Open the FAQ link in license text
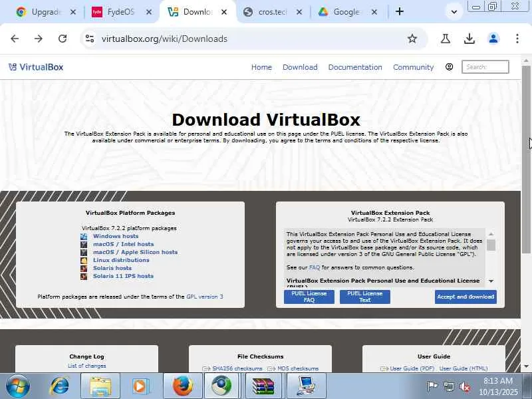Viewport: 532px width, 399px height. [x=315, y=267]
